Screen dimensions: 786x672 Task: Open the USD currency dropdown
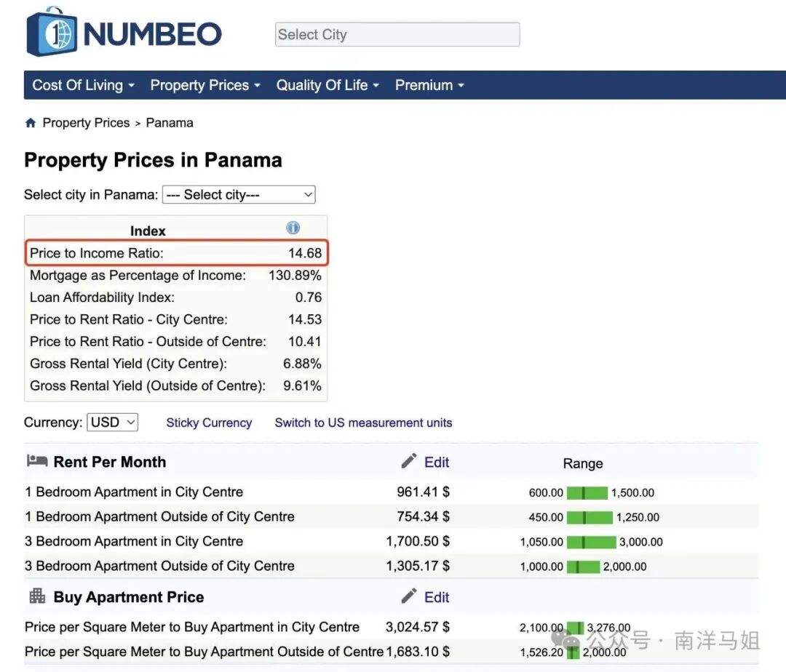pyautogui.click(x=112, y=422)
